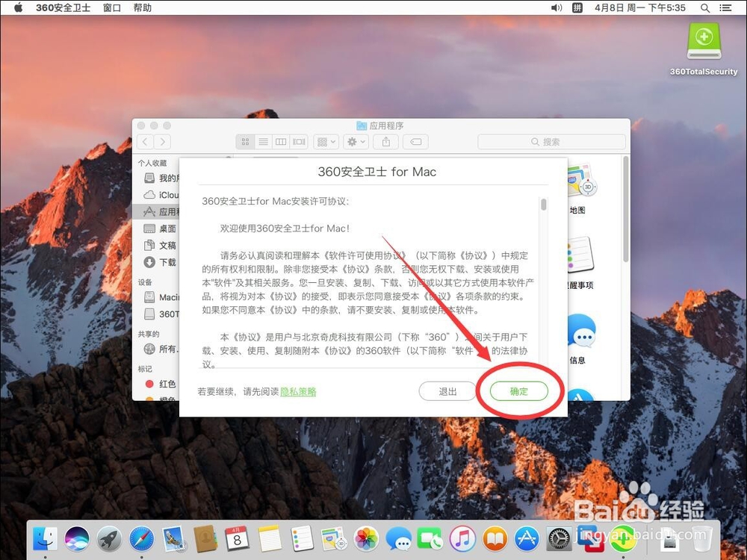The image size is (747, 560).
Task: Open the 隐私策略 privacy policy link
Action: (298, 391)
